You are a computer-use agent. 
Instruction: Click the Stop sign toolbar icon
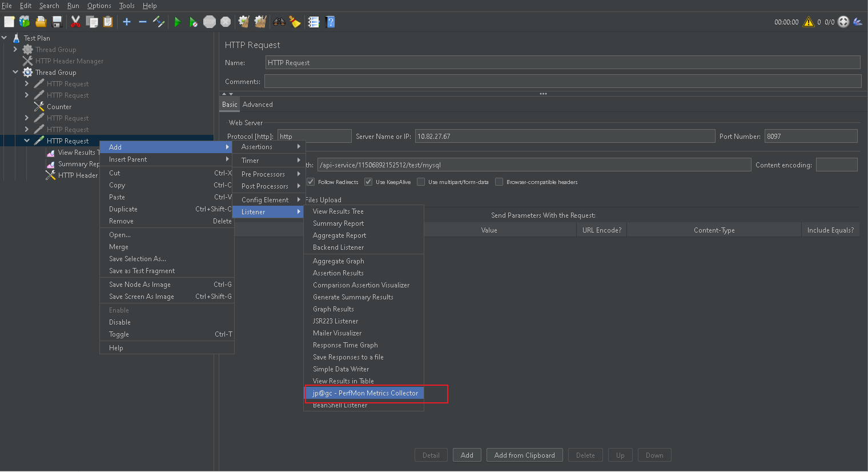point(210,22)
